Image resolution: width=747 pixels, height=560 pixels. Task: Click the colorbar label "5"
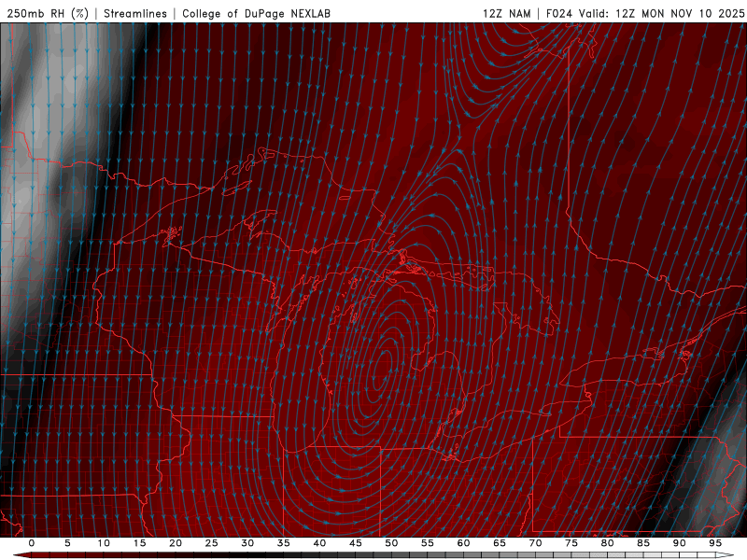pyautogui.click(x=67, y=543)
